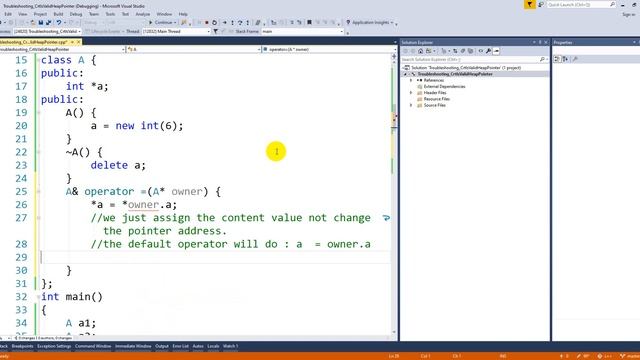The width and height of the screenshot is (640, 360).
Task: Open the Help menu
Action: coord(183,14)
